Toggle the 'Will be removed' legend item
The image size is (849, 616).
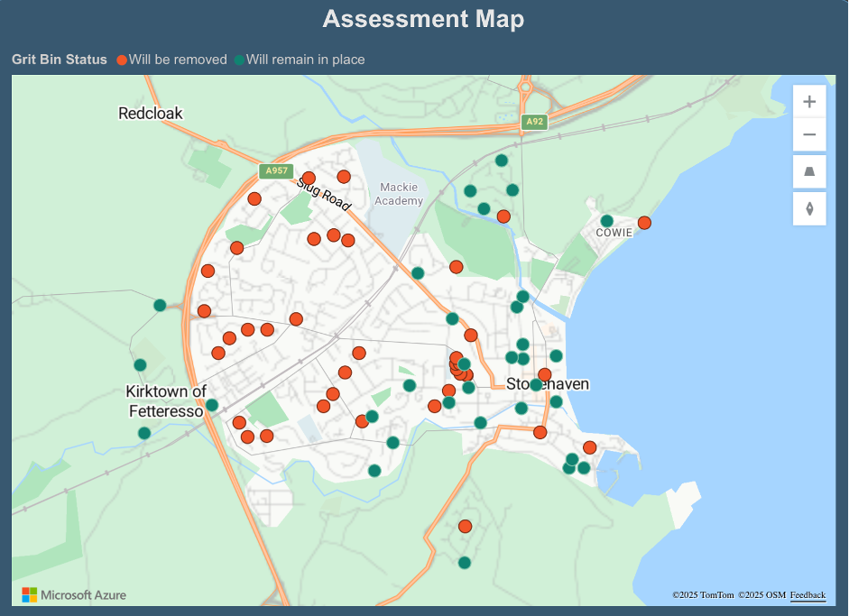177,60
